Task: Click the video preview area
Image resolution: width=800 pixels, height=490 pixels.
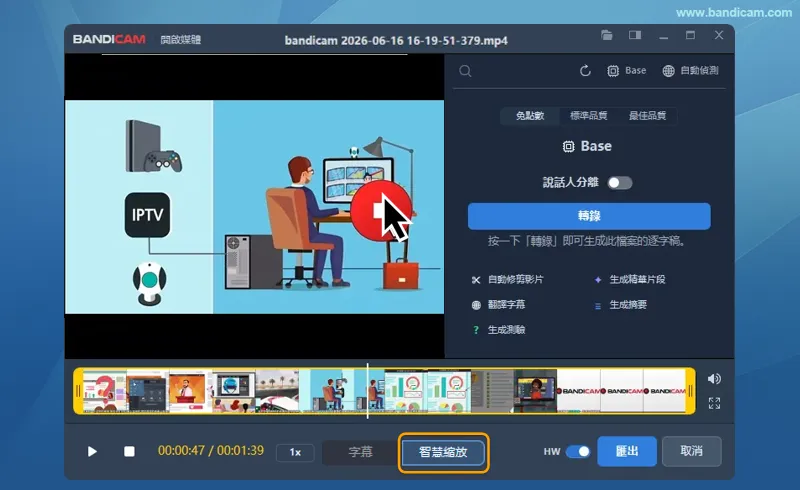Action: coord(254,206)
